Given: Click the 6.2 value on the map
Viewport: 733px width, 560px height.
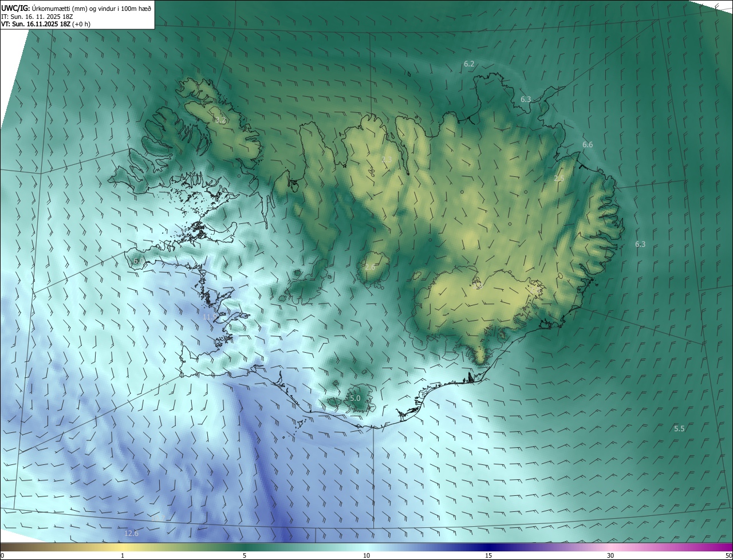Looking at the screenshot, I should (x=469, y=64).
